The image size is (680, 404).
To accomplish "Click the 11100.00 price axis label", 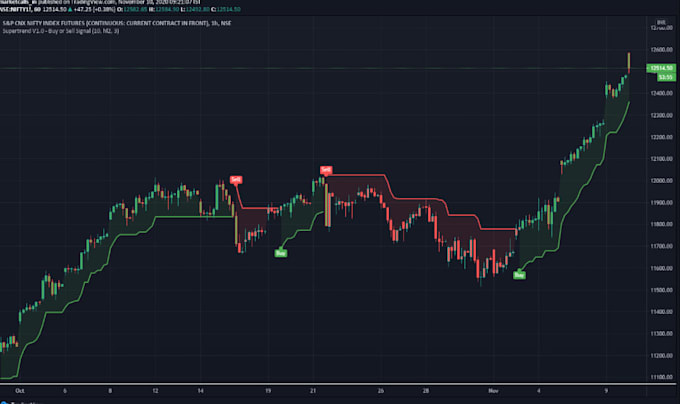I will pos(661,377).
